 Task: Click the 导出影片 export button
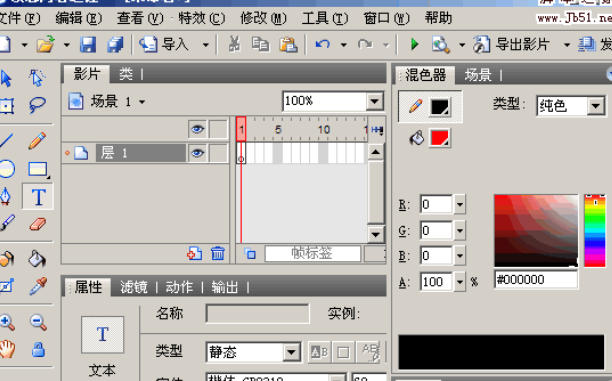[x=511, y=45]
